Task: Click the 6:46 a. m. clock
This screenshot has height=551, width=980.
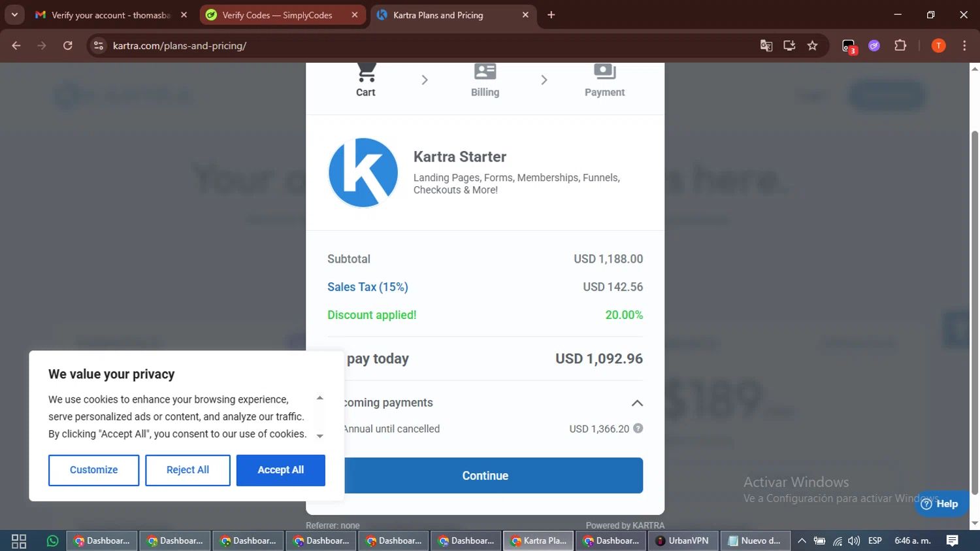Action: 913,541
